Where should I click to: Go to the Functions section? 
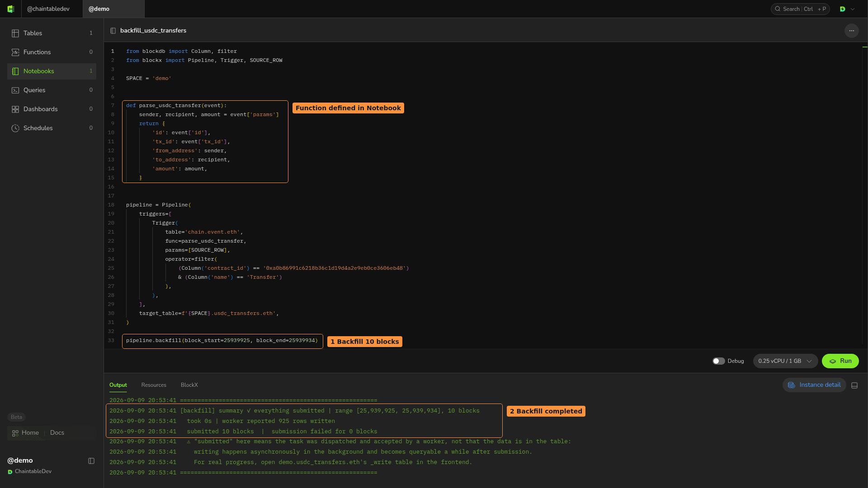52,52
